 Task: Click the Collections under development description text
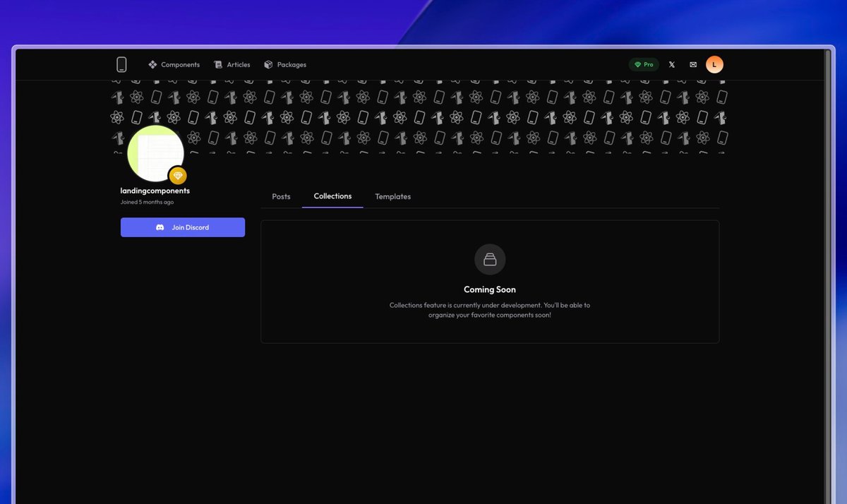pyautogui.click(x=490, y=310)
